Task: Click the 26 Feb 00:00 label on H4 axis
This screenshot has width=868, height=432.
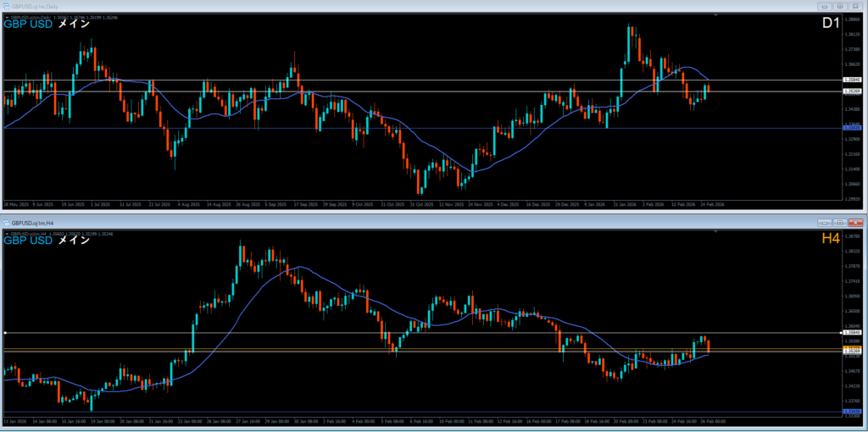Action: pyautogui.click(x=714, y=421)
